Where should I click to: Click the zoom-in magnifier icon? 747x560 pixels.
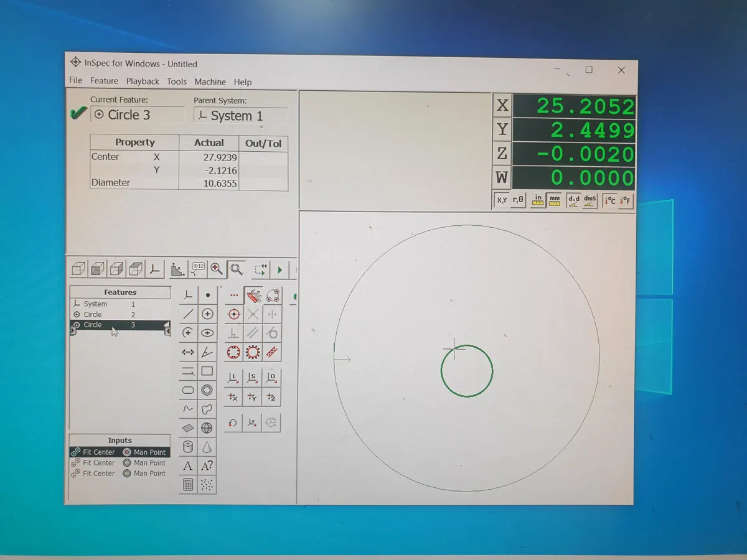[217, 269]
